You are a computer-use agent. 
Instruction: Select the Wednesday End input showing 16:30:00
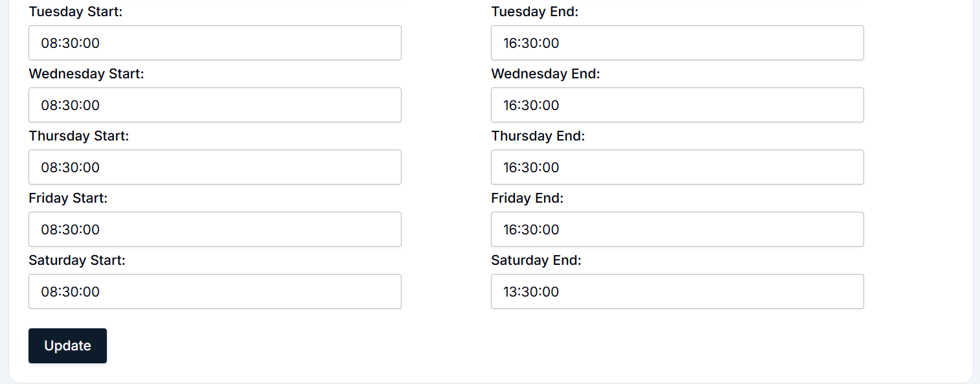[x=677, y=105]
